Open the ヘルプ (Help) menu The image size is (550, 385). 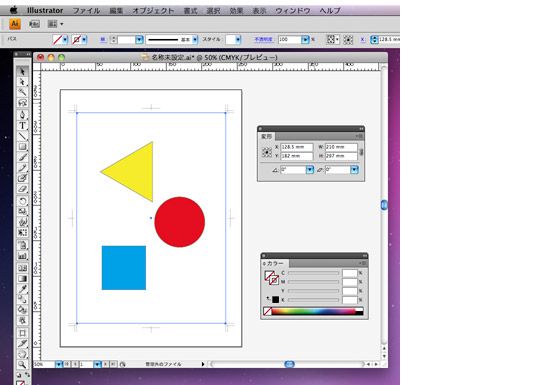[330, 11]
